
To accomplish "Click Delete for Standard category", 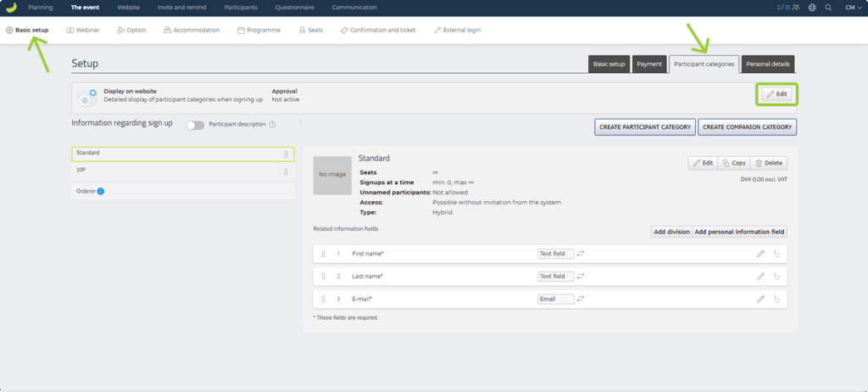I will pyautogui.click(x=768, y=163).
